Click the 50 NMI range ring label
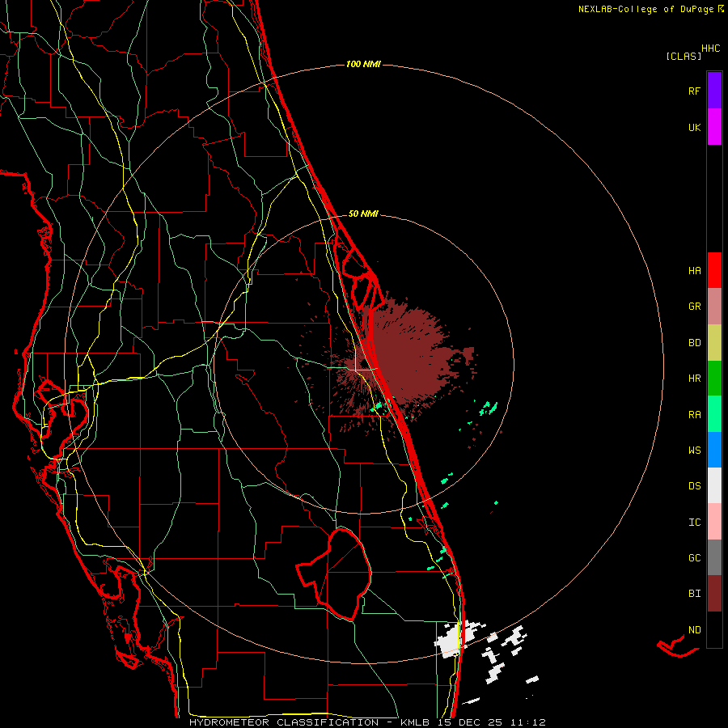This screenshot has height=728, width=728. [363, 214]
